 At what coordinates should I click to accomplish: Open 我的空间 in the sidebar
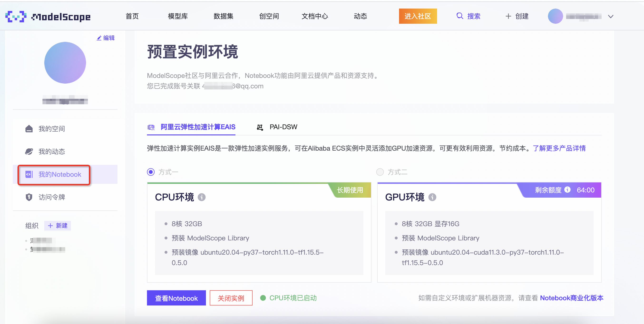coord(65,129)
